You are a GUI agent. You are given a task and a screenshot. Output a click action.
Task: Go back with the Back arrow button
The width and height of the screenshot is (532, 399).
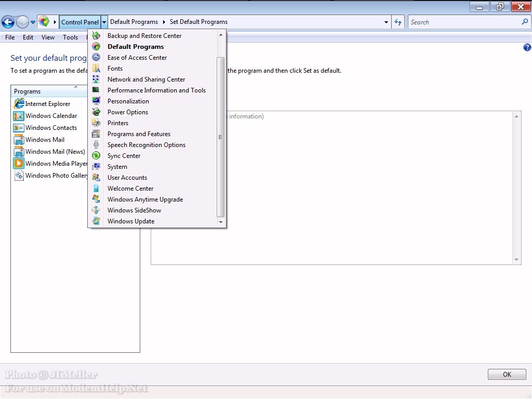8,22
